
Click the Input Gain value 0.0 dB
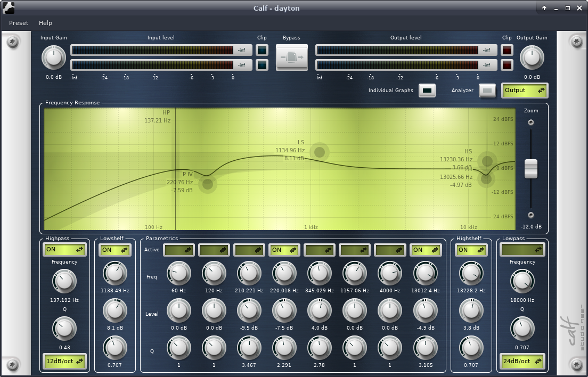coord(54,77)
